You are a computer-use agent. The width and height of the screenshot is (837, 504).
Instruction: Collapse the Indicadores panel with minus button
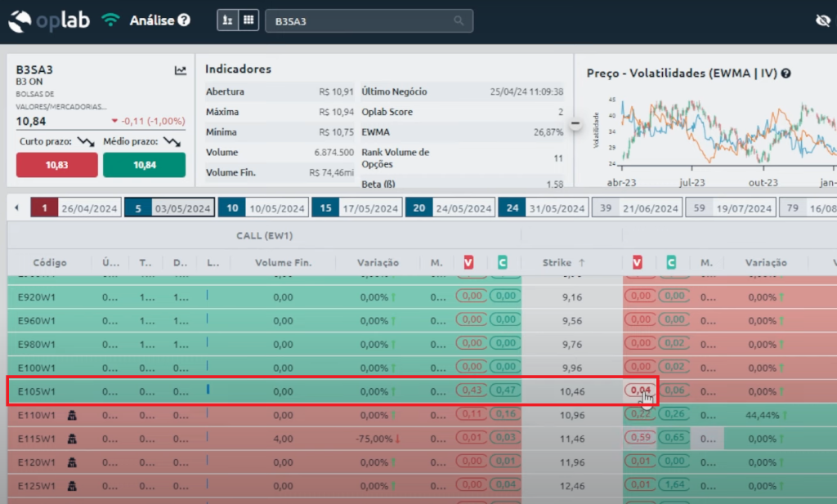(x=575, y=123)
